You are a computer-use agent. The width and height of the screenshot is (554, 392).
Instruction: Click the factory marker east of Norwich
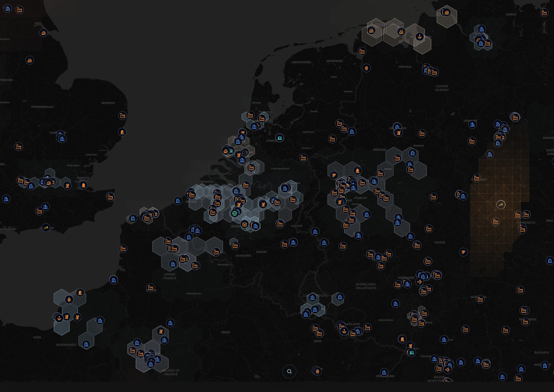[x=123, y=116]
